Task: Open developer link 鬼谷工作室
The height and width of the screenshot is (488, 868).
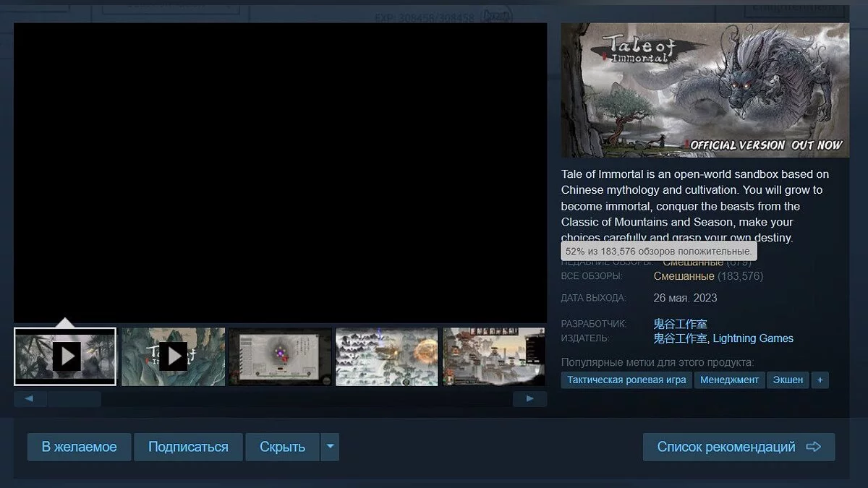Action: click(x=680, y=324)
